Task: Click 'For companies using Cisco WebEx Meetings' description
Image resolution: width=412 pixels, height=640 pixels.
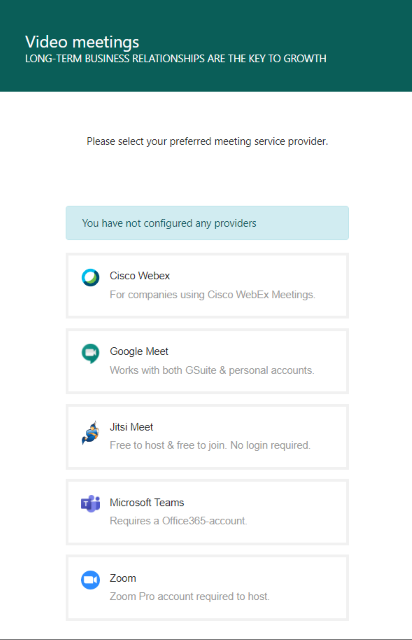Action: (212, 295)
